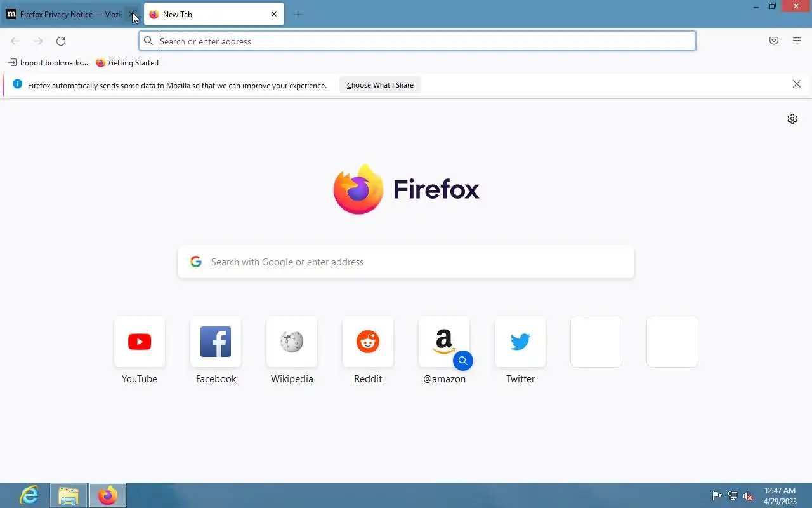Viewport: 812px width, 508px height.
Task: Open the Twitter shortcut tile
Action: click(x=520, y=342)
